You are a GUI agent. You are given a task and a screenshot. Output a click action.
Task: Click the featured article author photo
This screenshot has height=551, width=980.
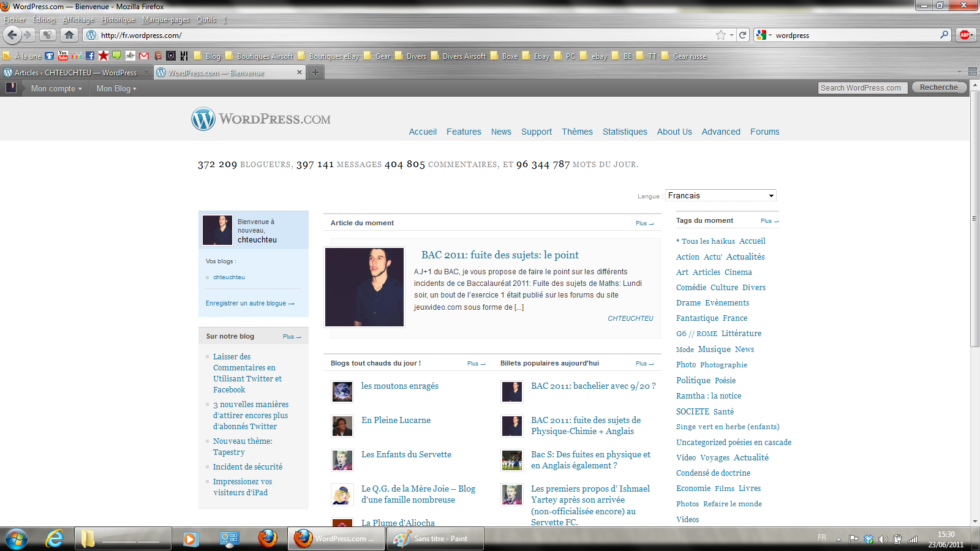click(364, 287)
